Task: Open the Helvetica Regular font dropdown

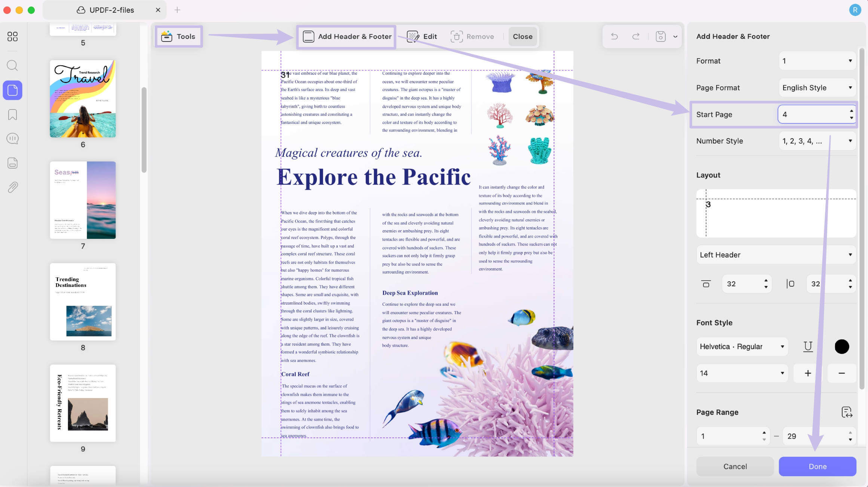Action: [742, 347]
